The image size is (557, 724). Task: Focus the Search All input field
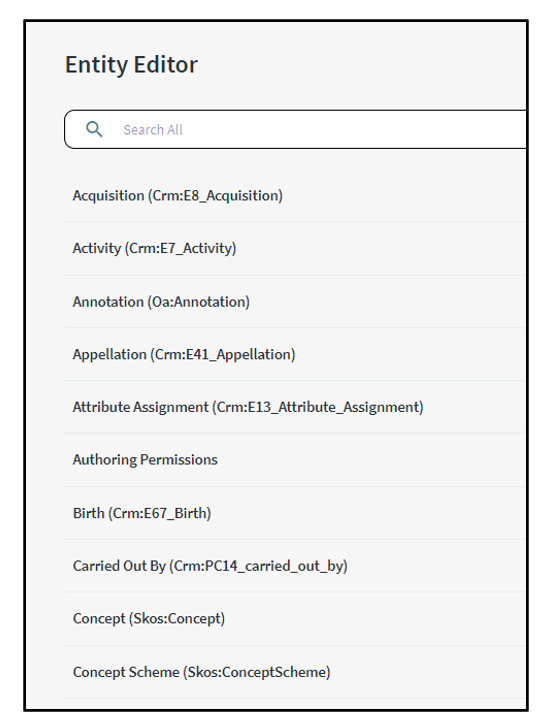click(x=296, y=129)
